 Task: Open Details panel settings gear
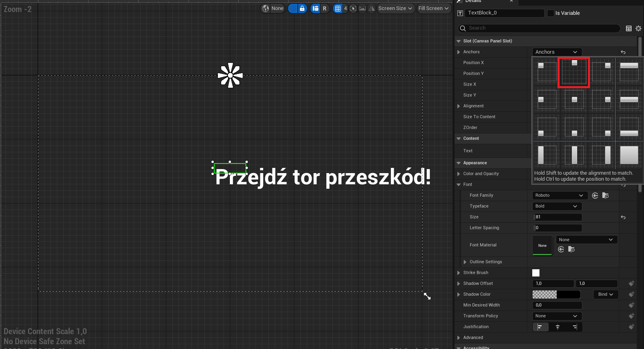coord(638,28)
